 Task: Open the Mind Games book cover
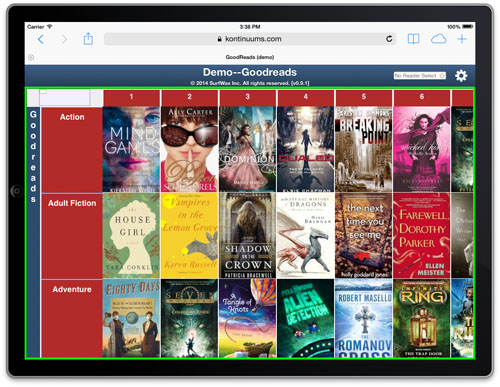tap(132, 149)
